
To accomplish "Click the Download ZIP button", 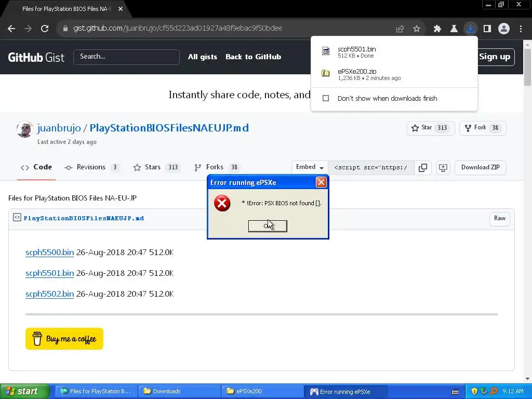I will click(480, 168).
